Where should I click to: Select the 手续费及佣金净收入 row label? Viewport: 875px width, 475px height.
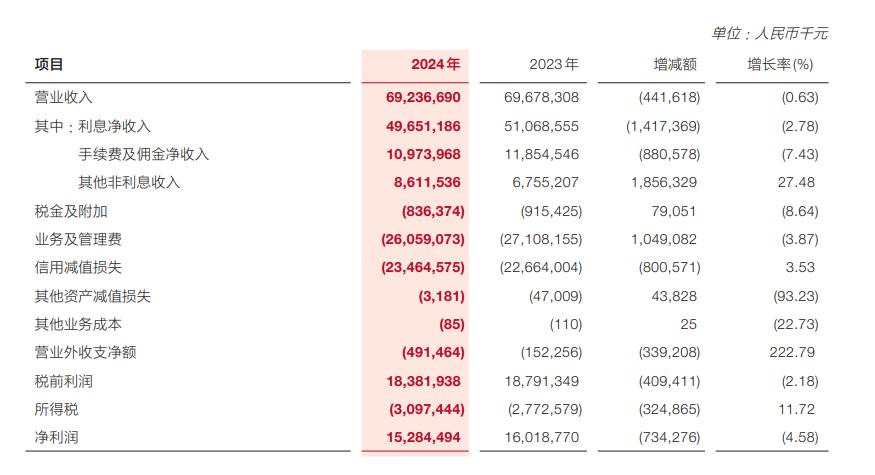tap(143, 154)
